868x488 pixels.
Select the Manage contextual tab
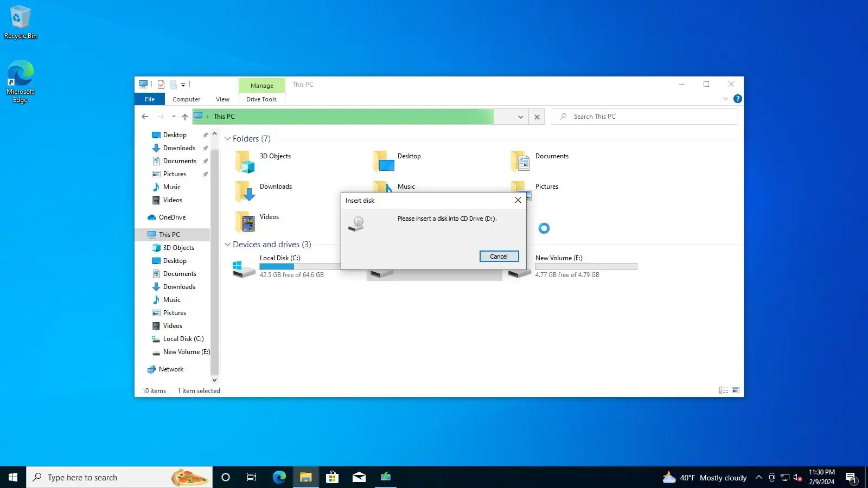click(261, 86)
